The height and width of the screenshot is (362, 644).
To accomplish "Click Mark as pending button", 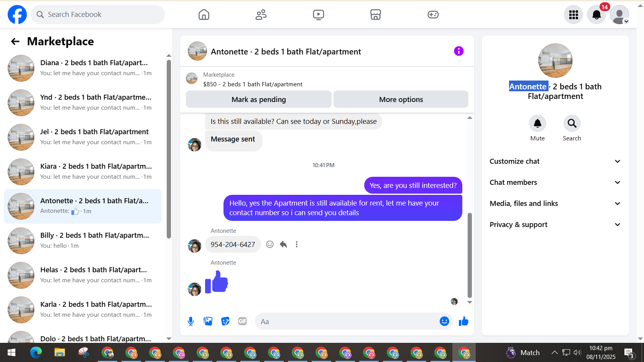I will [x=259, y=99].
